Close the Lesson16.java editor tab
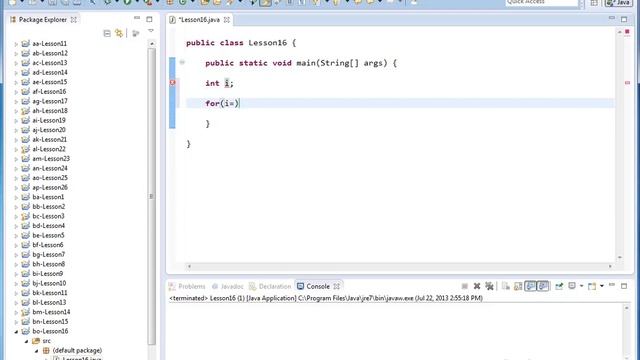640x360 pixels. coord(227,20)
